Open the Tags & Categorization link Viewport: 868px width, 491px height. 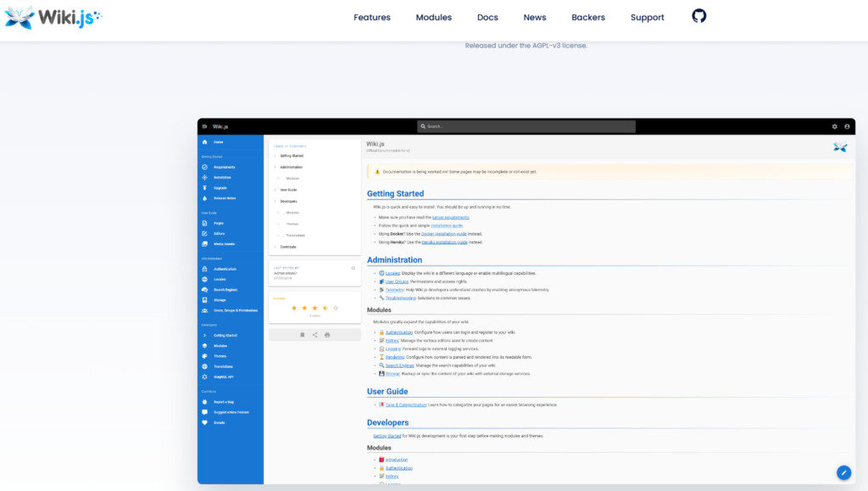point(406,405)
